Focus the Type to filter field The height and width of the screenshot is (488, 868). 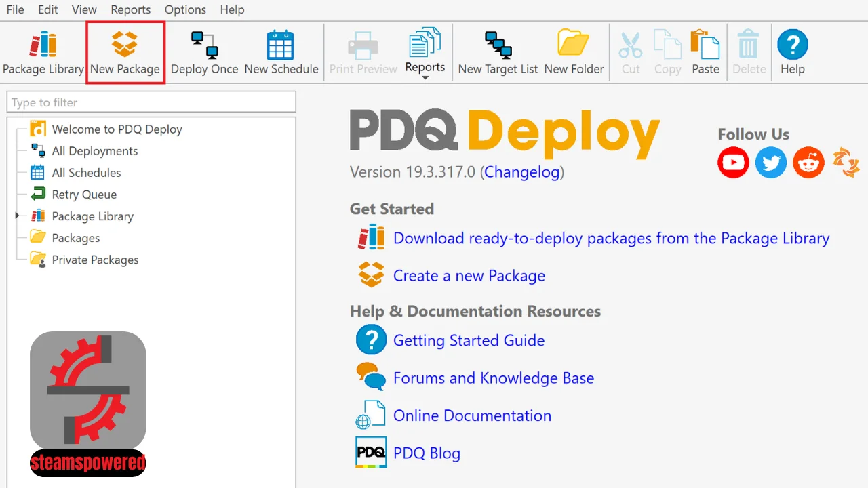(x=151, y=102)
